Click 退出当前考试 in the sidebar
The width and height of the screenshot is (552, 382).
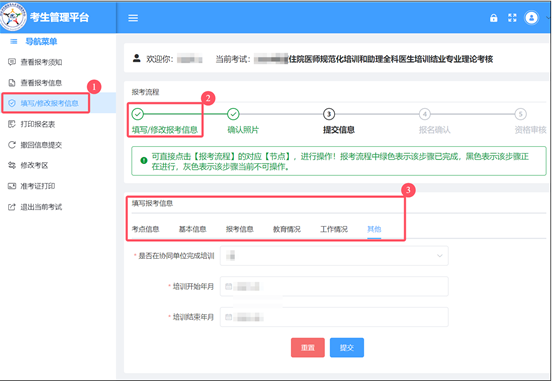(x=35, y=207)
